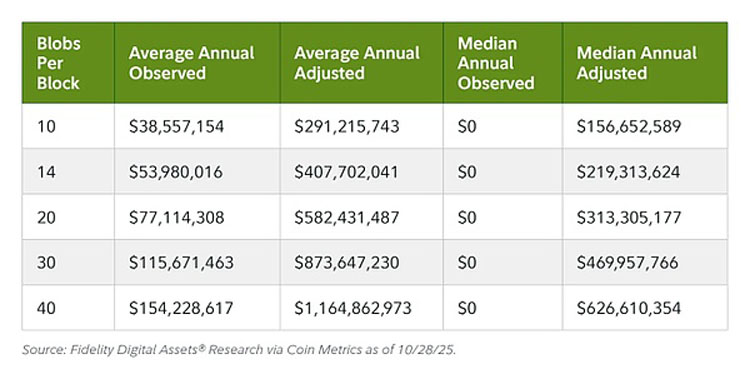This screenshot has width=750, height=379.
Task: Click the row labeled 14 blobs
Action: 375,171
